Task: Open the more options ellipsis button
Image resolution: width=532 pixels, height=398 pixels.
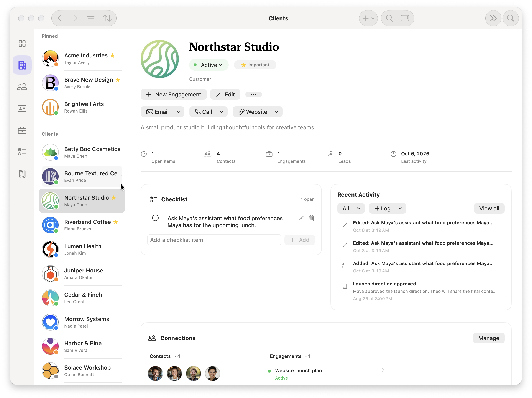Action: [x=253, y=95]
